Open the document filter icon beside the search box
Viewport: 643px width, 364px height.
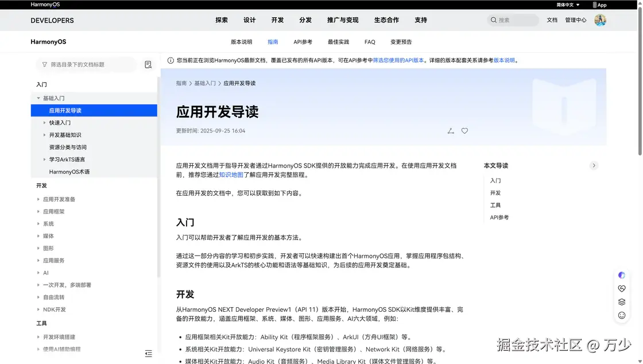coord(148,64)
